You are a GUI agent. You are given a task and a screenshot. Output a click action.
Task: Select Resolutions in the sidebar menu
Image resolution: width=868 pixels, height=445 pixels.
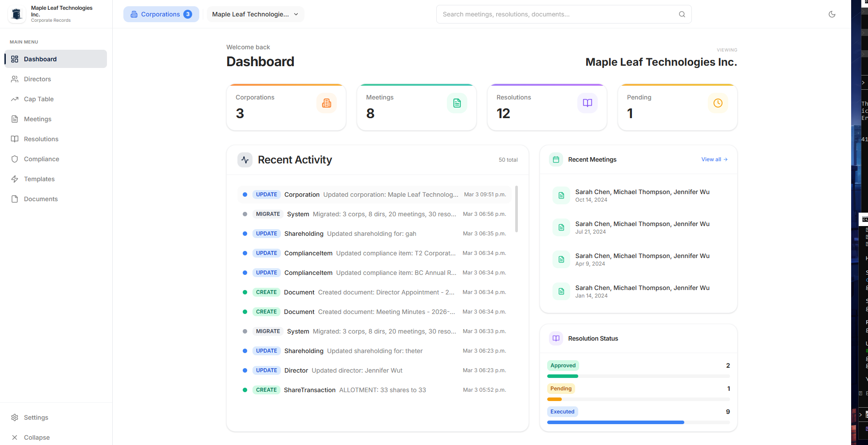pos(56,139)
